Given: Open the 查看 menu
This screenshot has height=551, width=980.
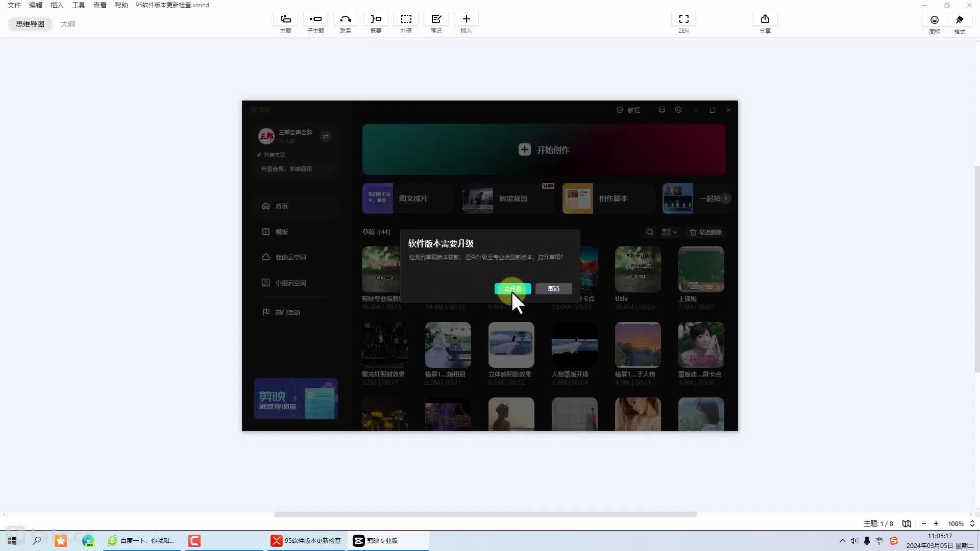Looking at the screenshot, I should pos(100,5).
